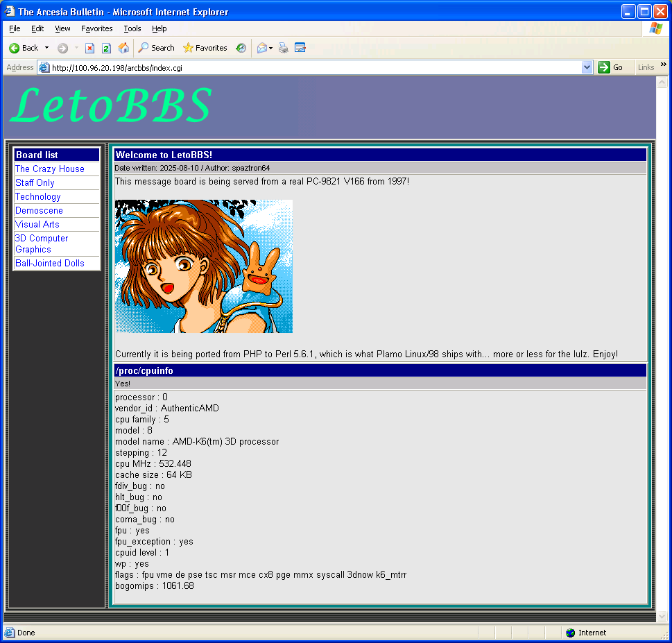Open the Forward history dropdown arrow
Screen dimensions: 672x643
pyautogui.click(x=76, y=48)
